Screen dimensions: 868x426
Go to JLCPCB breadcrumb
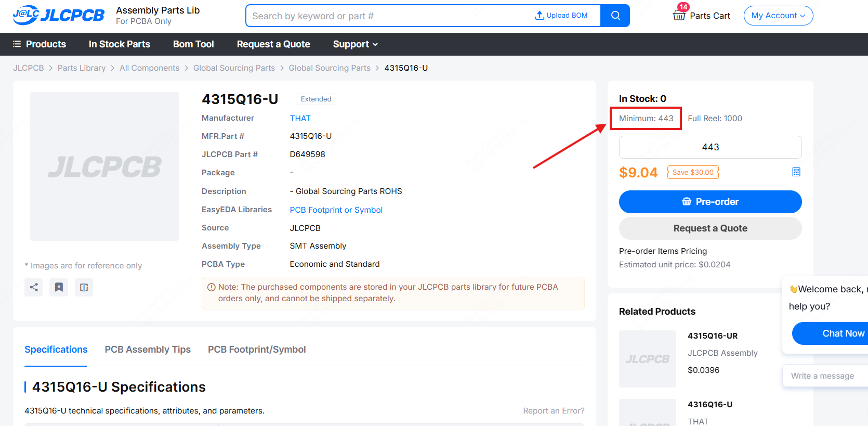[x=29, y=68]
